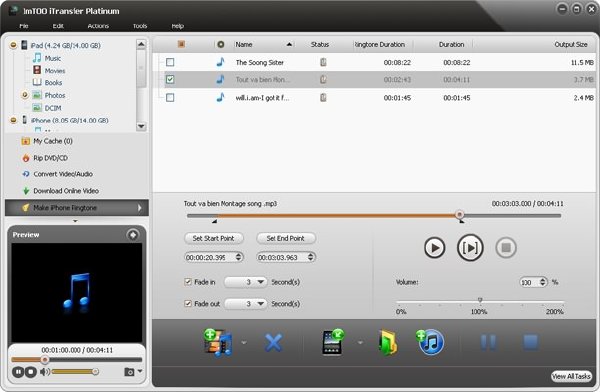The image size is (600, 392).
Task: Click the status icon for will.i.am row
Action: coord(323,98)
